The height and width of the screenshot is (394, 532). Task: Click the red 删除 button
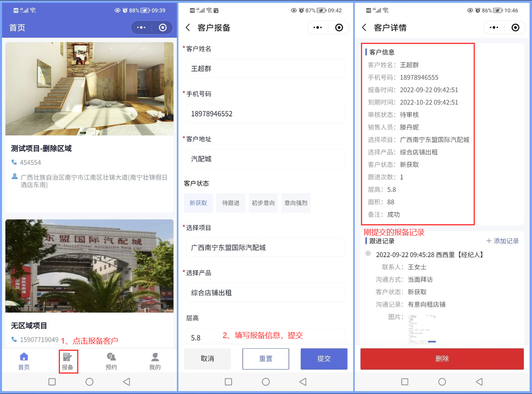pos(442,359)
